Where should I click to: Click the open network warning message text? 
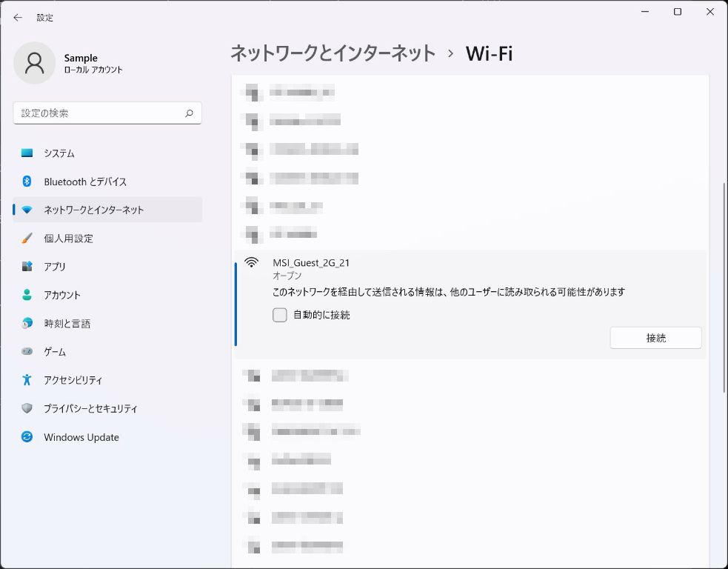click(449, 292)
